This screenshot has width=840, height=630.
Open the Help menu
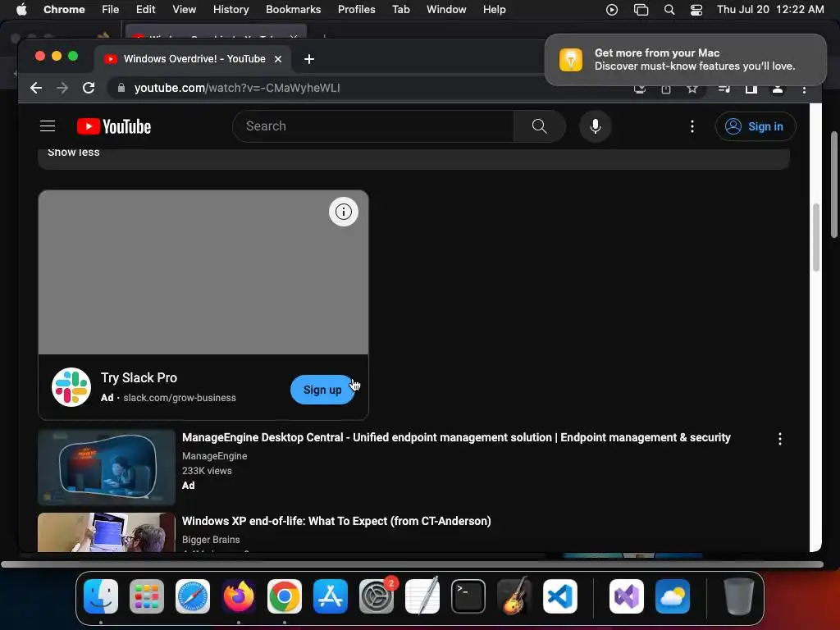click(494, 9)
